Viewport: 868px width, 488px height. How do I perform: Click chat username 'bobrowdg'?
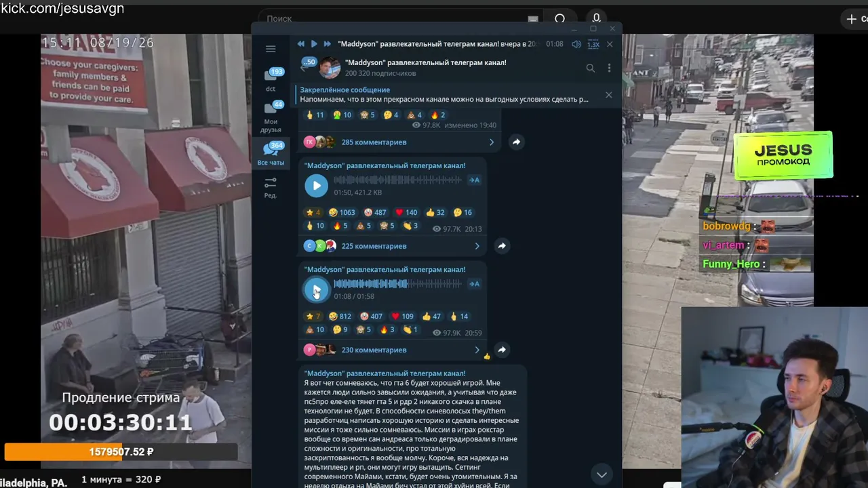click(x=727, y=226)
